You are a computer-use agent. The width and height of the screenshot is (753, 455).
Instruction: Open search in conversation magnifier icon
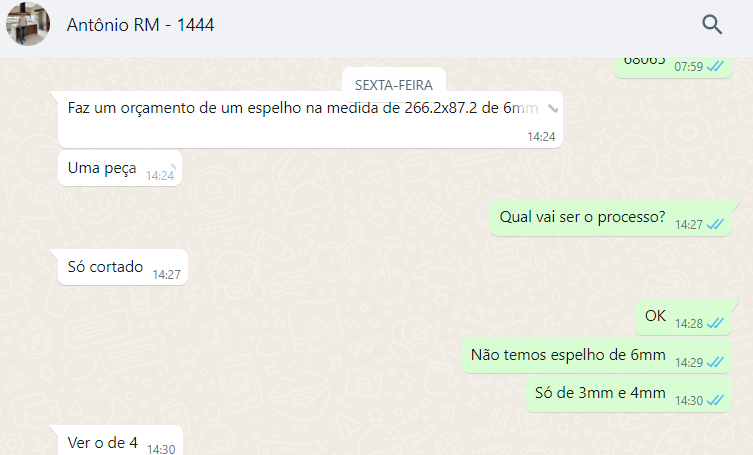712,25
